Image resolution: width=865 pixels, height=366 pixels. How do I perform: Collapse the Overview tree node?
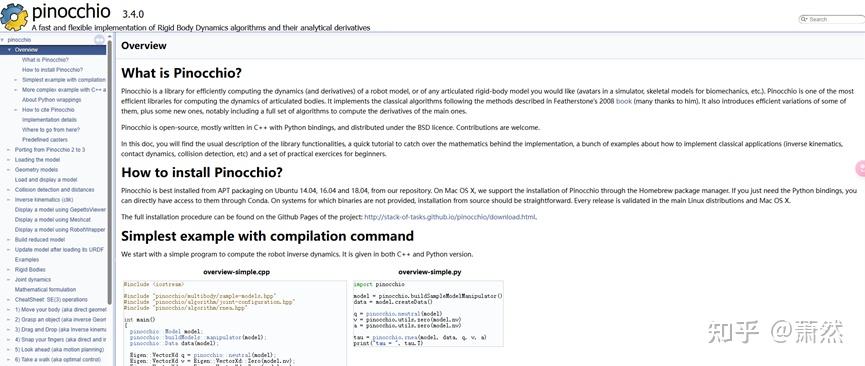[x=9, y=50]
